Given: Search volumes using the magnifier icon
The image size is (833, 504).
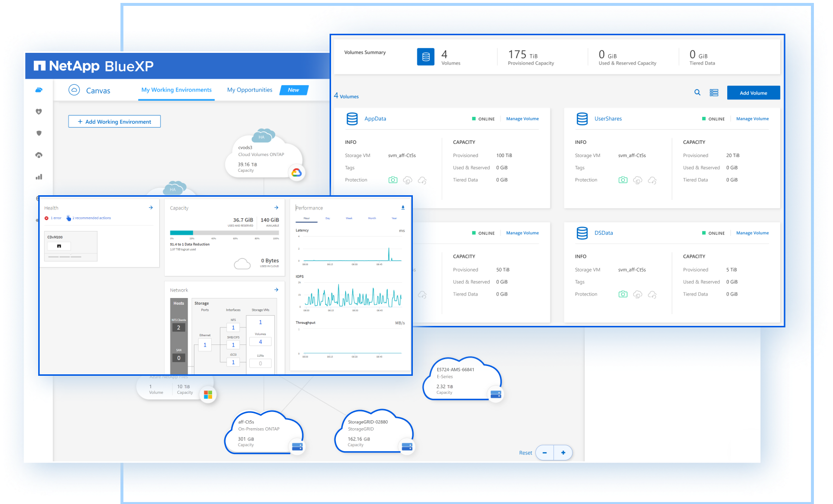Looking at the screenshot, I should (x=697, y=92).
